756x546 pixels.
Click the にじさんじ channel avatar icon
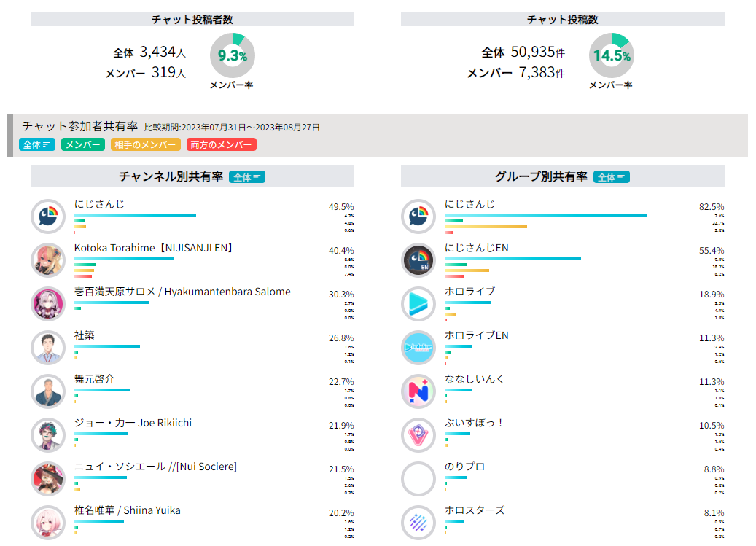pos(49,217)
